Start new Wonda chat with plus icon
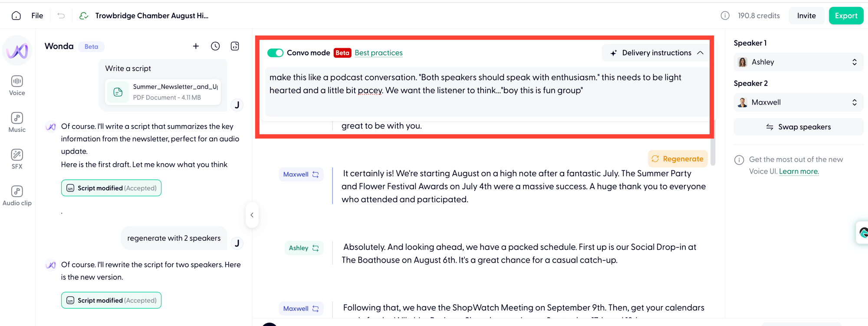Viewport: 868px width, 326px height. [x=196, y=46]
